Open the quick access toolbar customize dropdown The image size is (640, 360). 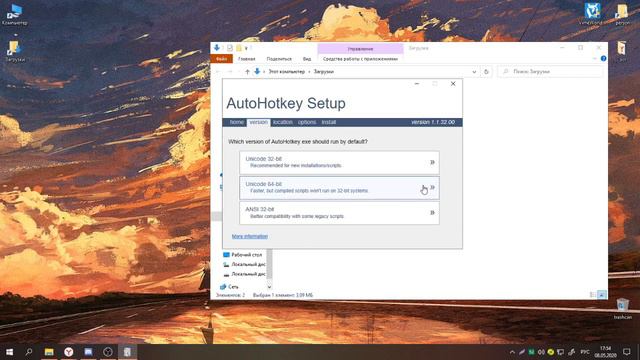(x=246, y=49)
